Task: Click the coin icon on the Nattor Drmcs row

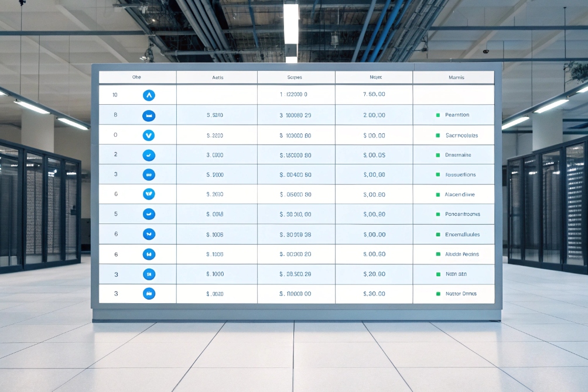Action: pyautogui.click(x=148, y=293)
